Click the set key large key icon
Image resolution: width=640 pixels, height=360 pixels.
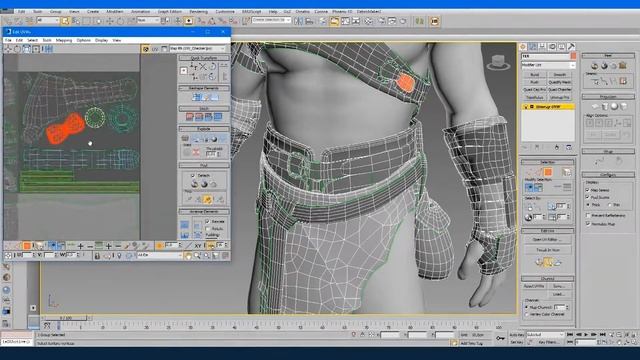tap(500, 338)
